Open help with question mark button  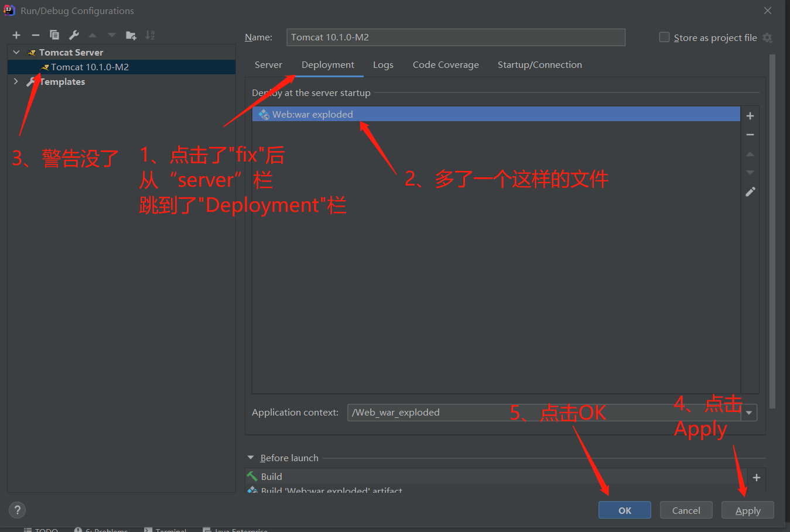coord(17,510)
